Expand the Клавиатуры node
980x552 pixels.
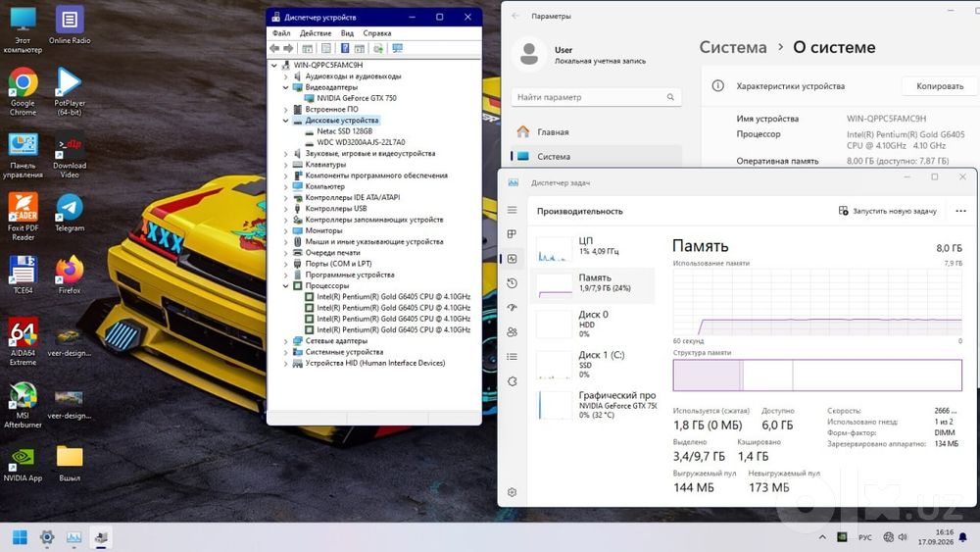point(286,165)
